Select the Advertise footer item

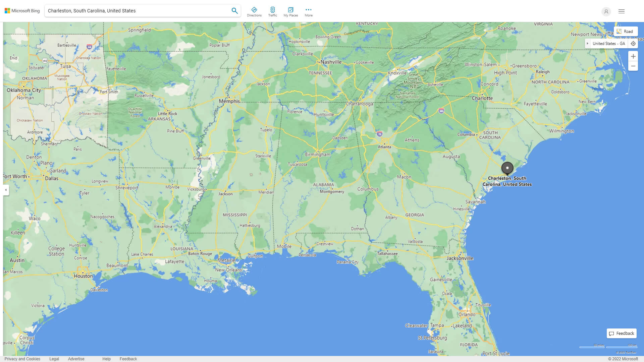[76, 359]
